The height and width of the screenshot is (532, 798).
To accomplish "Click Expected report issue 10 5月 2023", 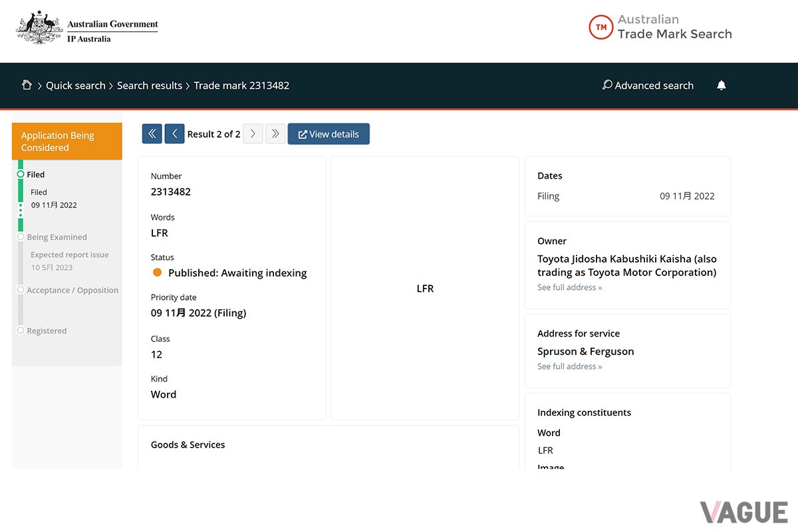I will tap(69, 261).
